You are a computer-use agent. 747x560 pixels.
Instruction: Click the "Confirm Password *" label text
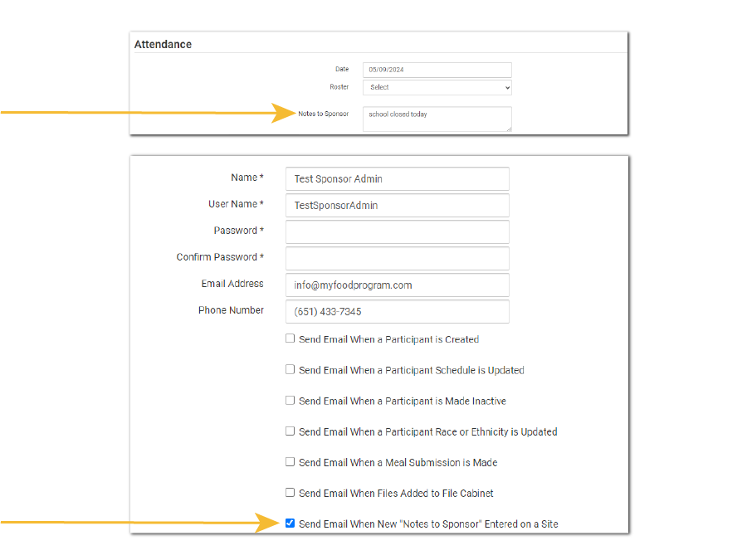tap(220, 257)
